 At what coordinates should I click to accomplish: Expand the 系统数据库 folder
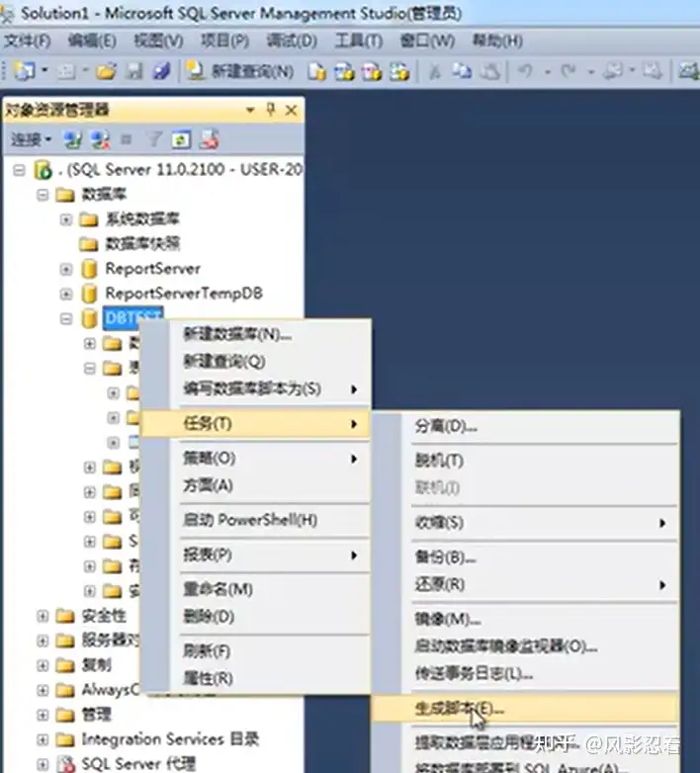click(66, 219)
